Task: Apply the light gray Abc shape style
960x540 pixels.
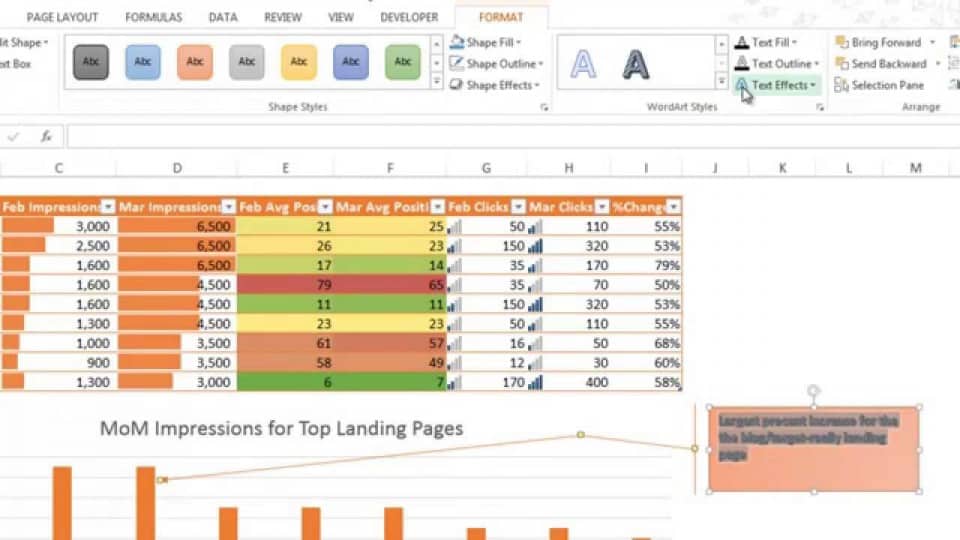Action: (x=247, y=62)
